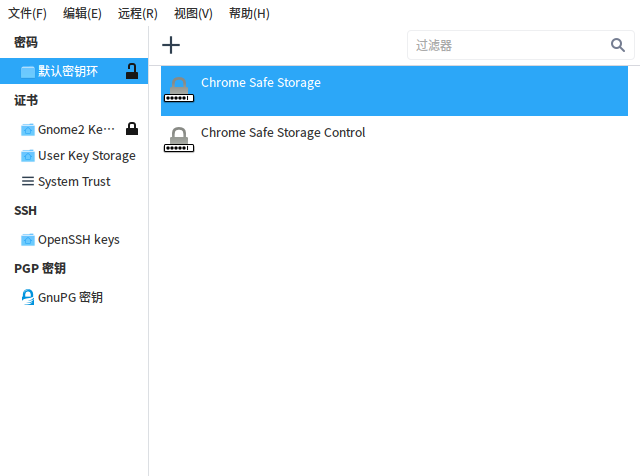This screenshot has height=476, width=640.
Task: Click the folder icon beside Gnome2 Ke…
Action: pyautogui.click(x=28, y=130)
